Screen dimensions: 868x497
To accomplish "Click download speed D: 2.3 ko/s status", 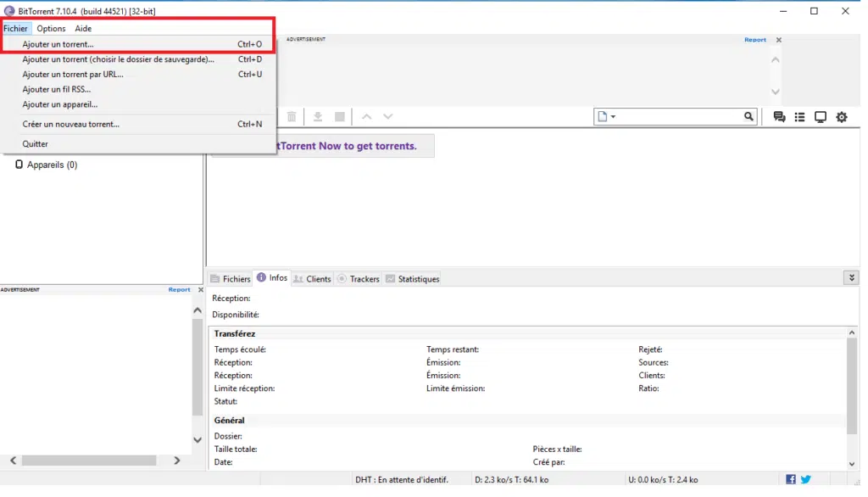I will pos(511,480).
